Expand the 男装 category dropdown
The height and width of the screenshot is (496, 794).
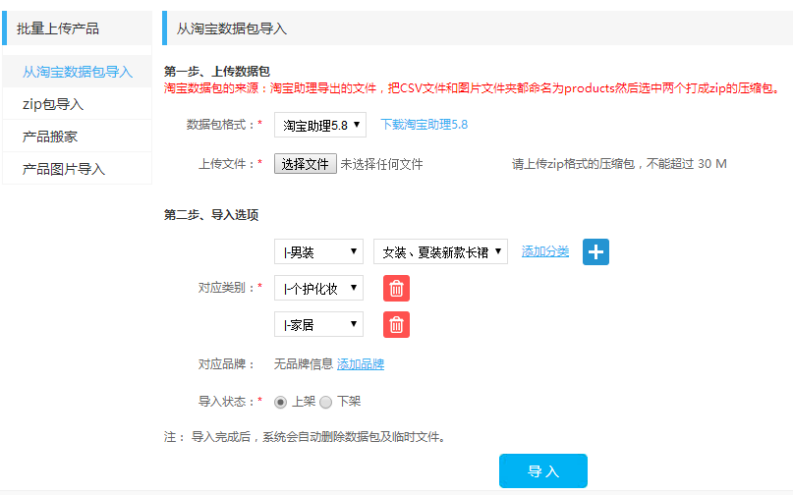click(x=318, y=252)
